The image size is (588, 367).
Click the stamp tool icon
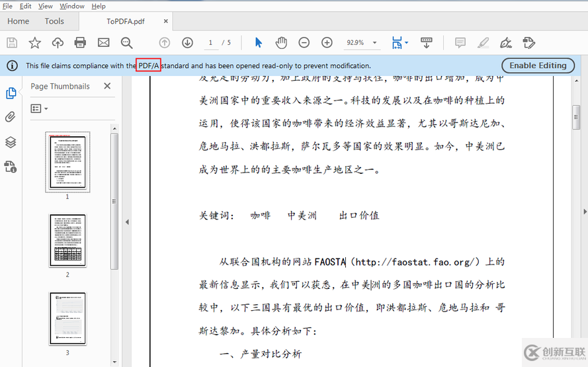point(528,43)
